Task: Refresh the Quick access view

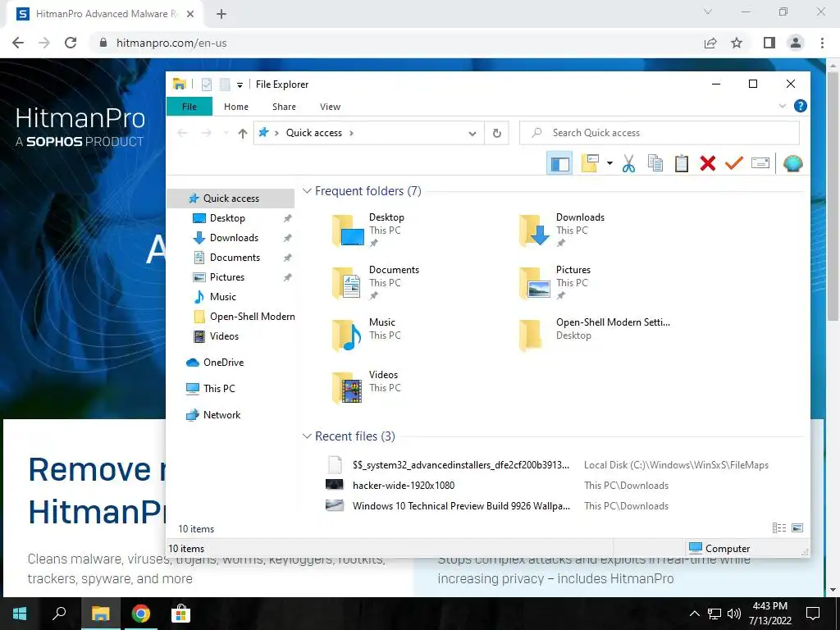Action: 496,134
